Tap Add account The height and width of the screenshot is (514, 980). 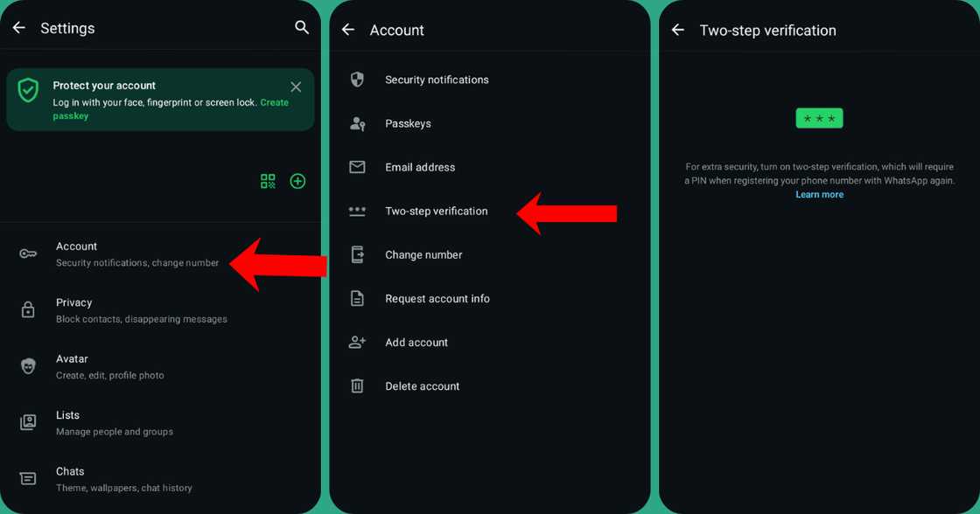pos(416,342)
